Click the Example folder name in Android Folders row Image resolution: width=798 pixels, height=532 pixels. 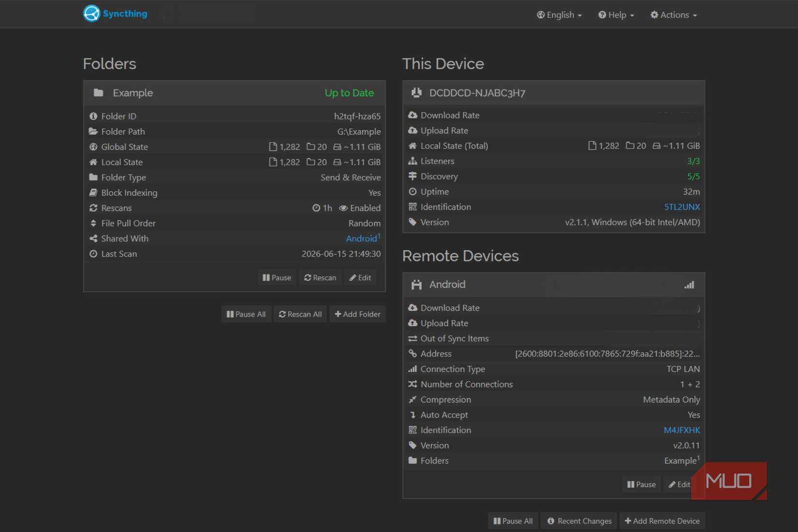[x=680, y=460]
